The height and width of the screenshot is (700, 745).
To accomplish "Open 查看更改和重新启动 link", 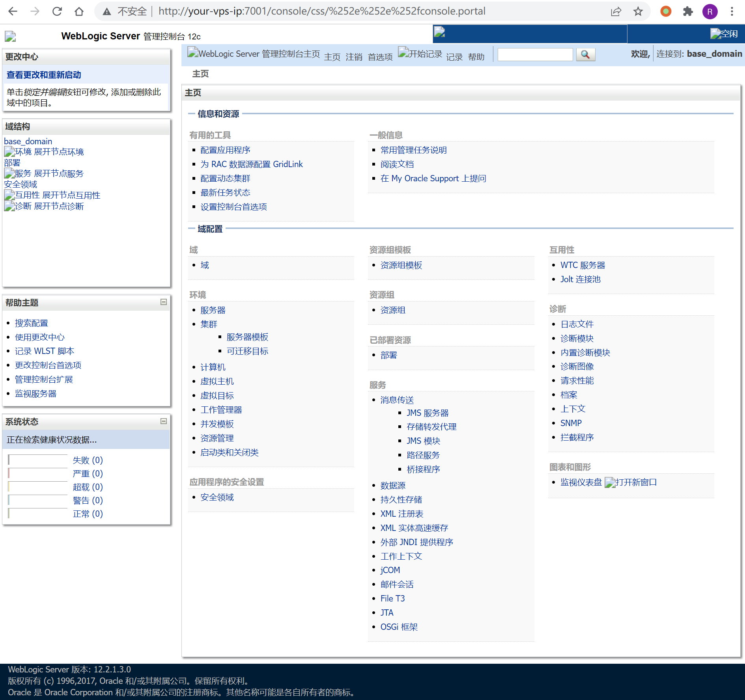I will 43,74.
